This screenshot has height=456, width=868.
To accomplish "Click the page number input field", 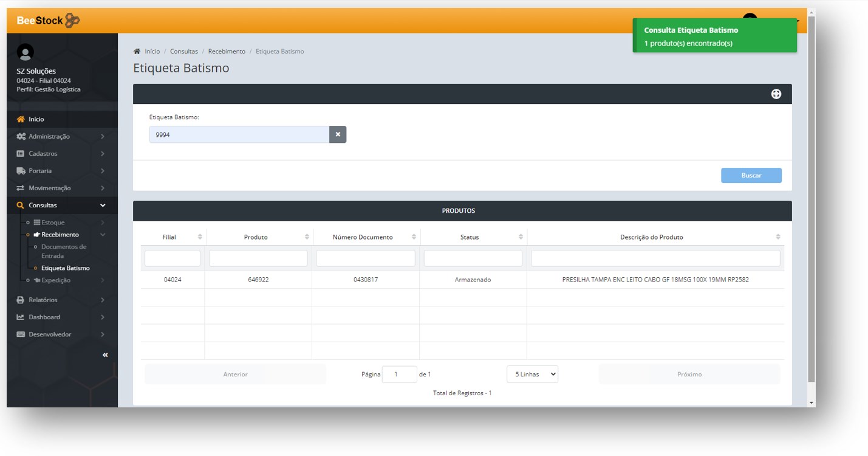I will pyautogui.click(x=399, y=375).
